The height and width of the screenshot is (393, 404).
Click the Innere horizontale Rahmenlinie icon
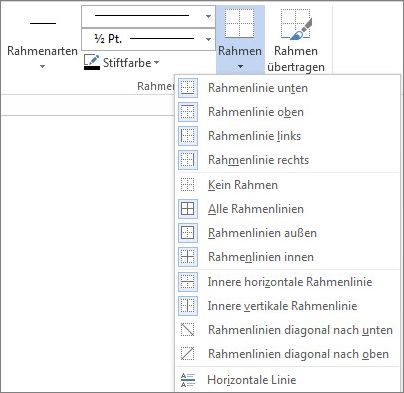pos(188,282)
